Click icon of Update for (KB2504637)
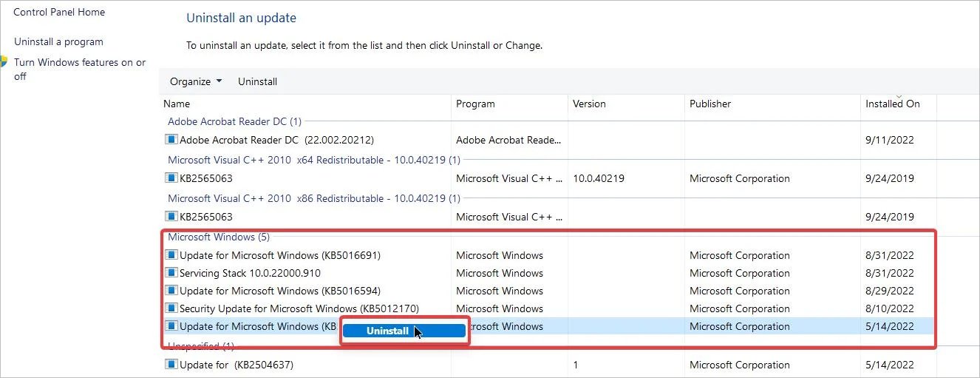The width and height of the screenshot is (980, 378). tap(171, 365)
